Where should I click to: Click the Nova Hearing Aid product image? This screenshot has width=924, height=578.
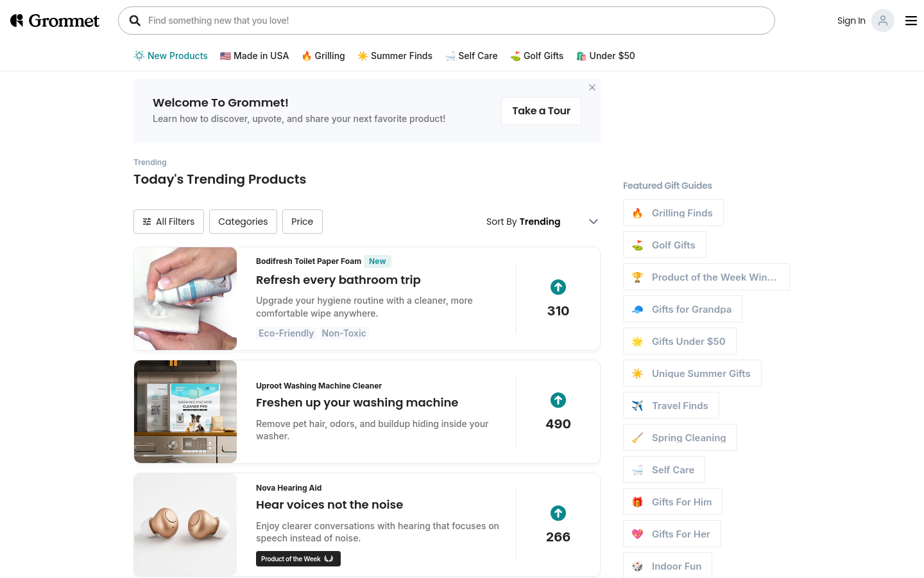click(x=185, y=525)
